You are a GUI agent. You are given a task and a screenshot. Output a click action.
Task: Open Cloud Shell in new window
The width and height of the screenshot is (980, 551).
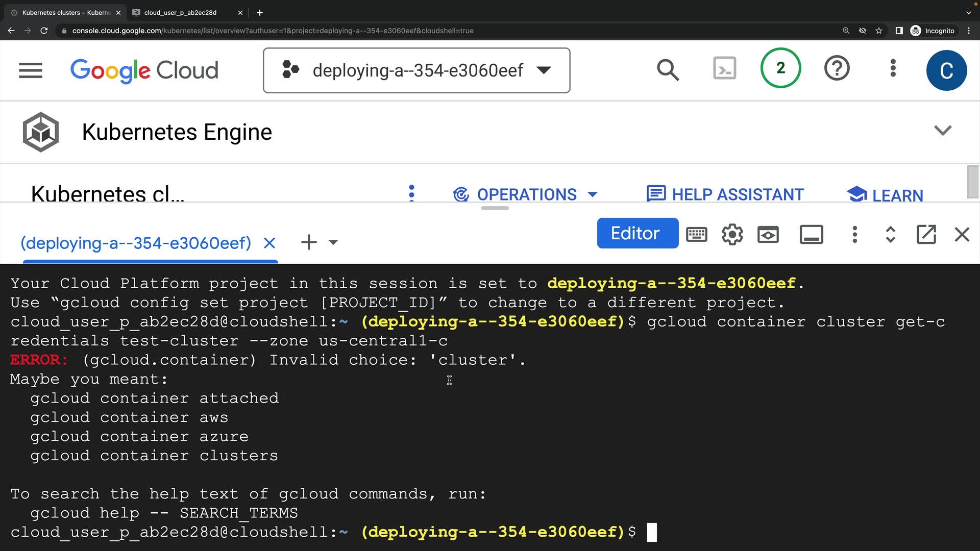click(x=926, y=235)
